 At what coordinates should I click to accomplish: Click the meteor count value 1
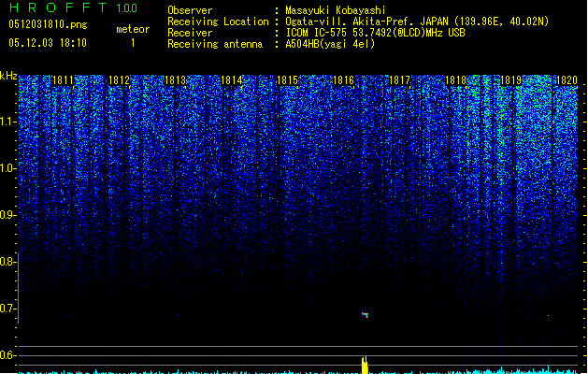click(x=133, y=43)
